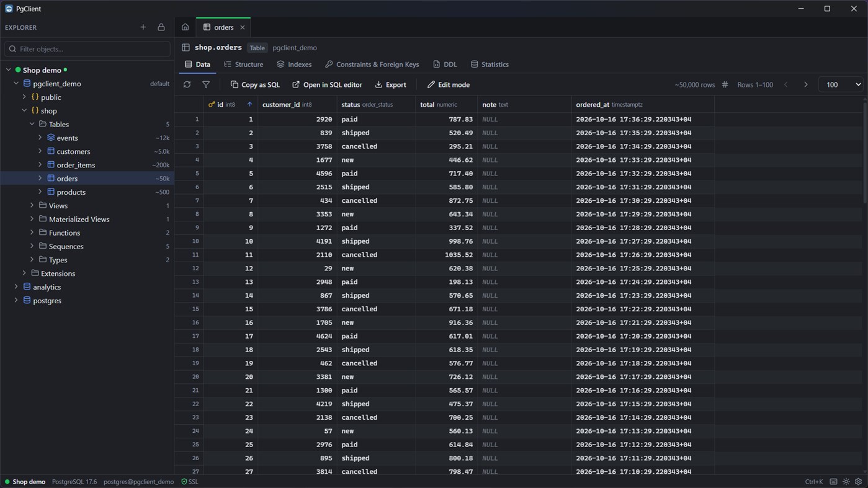The image size is (868, 488).
Task: Open the DDL tab
Action: tap(445, 64)
